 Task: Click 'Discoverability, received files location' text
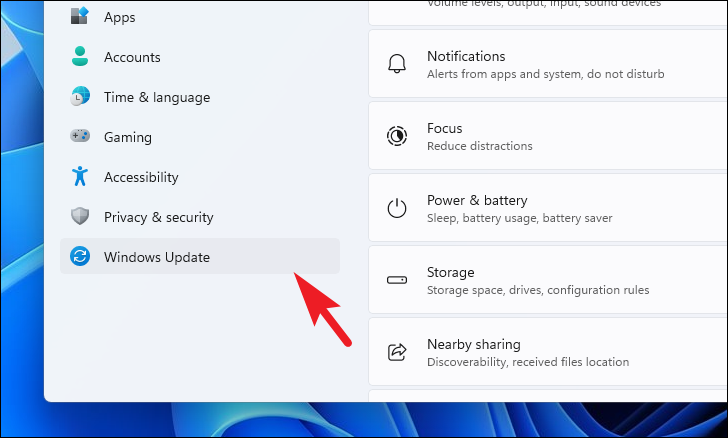pos(528,362)
